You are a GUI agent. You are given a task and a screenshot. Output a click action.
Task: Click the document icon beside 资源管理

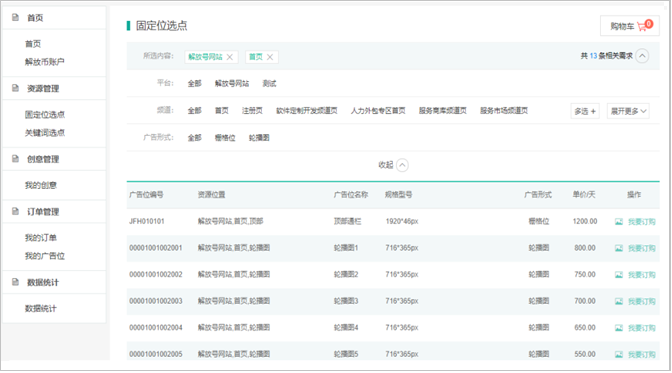coord(15,88)
